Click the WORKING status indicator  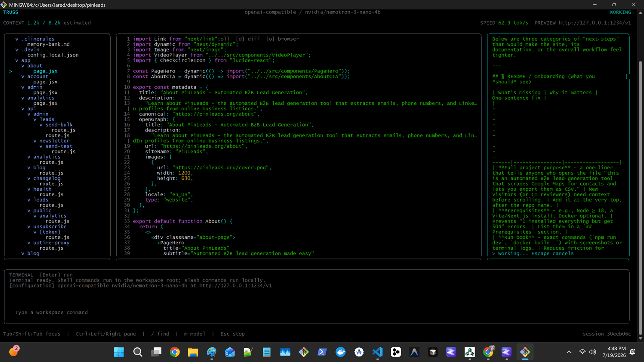click(x=621, y=12)
